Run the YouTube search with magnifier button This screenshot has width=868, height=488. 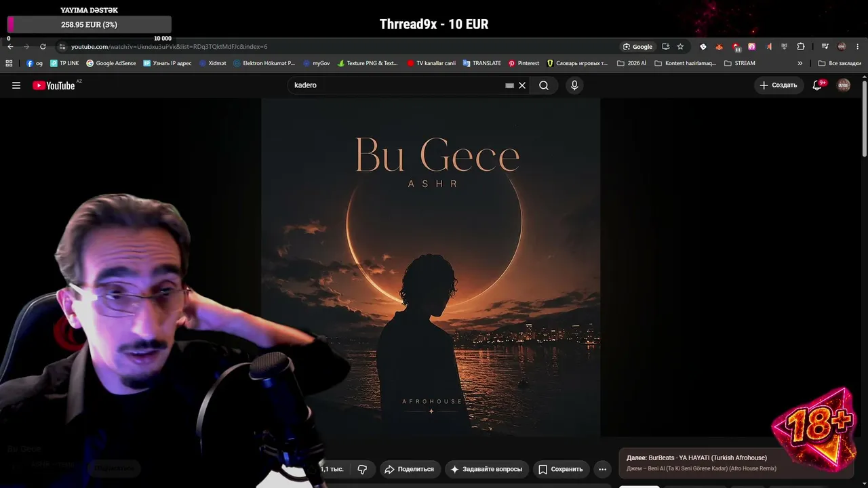point(544,85)
